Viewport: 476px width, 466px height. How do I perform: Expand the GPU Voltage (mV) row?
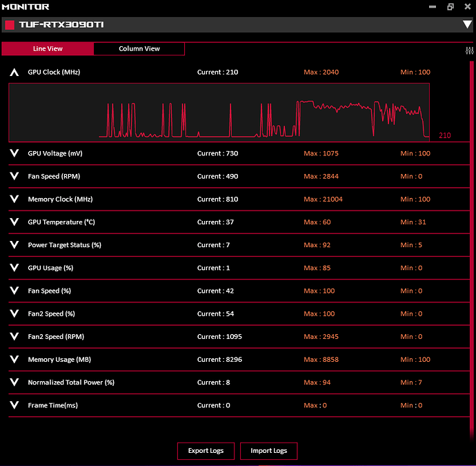click(14, 153)
